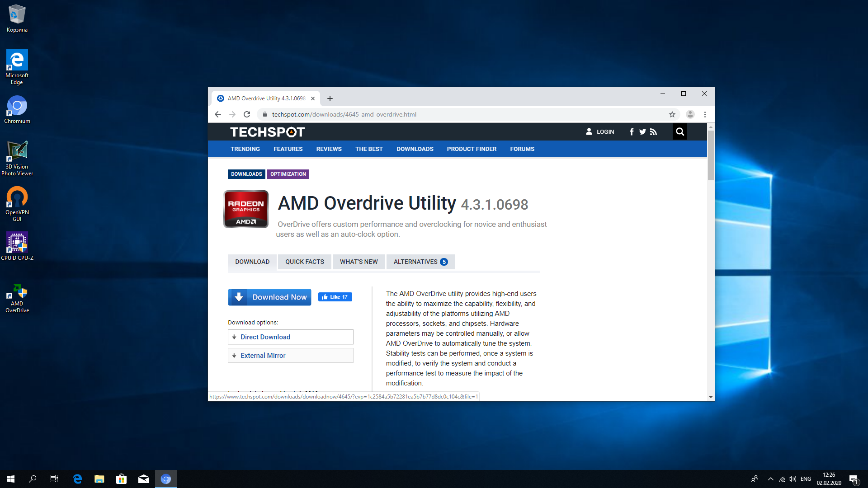
Task: Choose the External Mirror option
Action: point(291,356)
